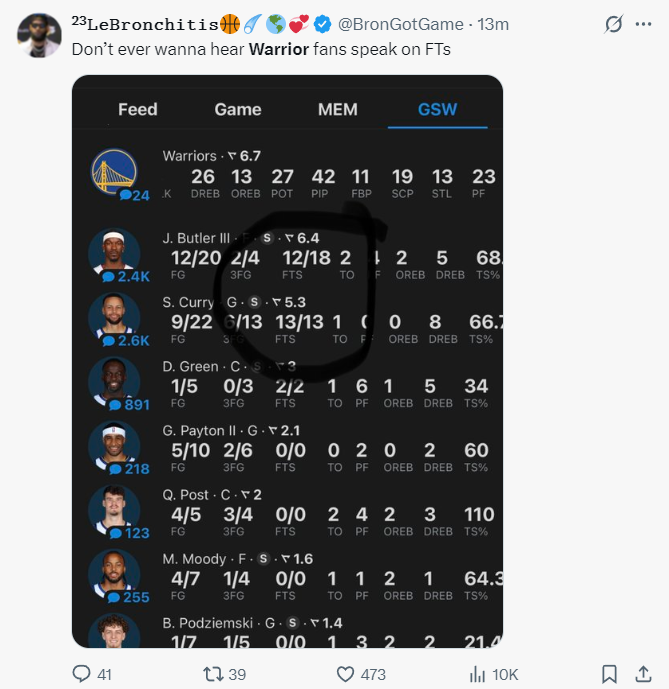Click the verified blue checkmark badge
The image size is (669, 689).
coord(322,24)
